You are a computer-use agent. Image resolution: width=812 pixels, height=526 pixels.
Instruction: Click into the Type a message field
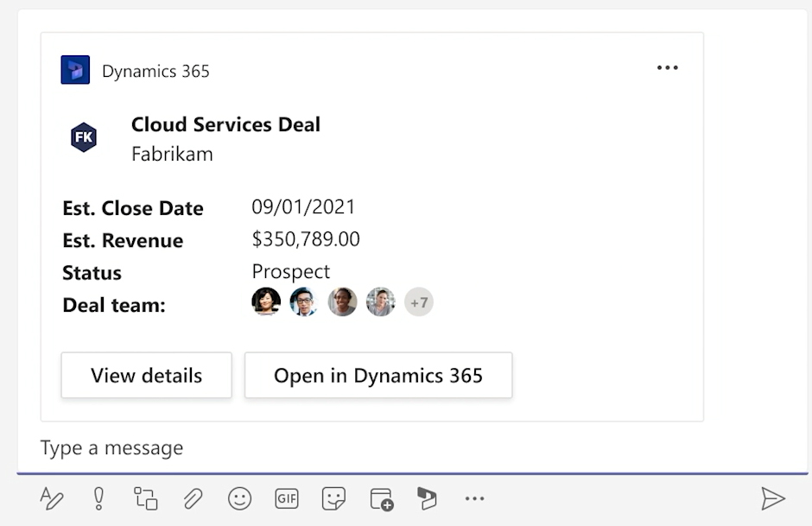tap(346, 448)
